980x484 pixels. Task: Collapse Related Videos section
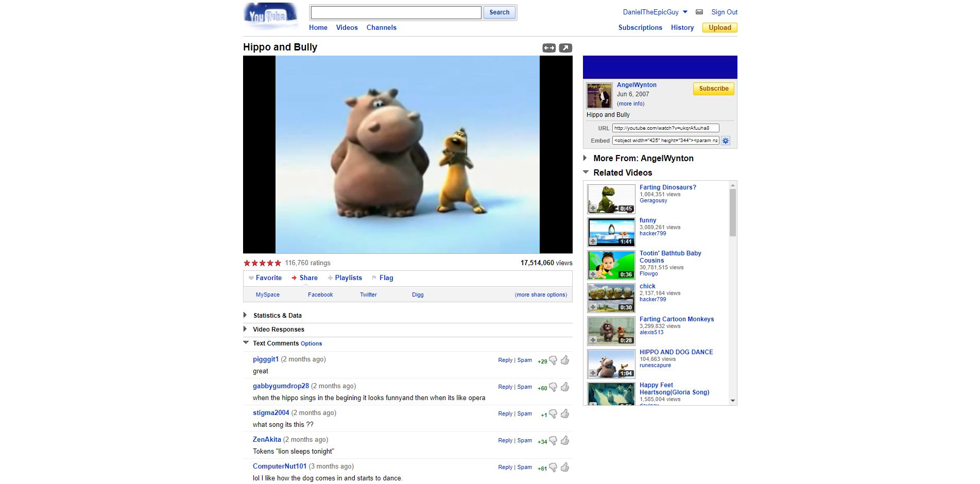coord(586,172)
